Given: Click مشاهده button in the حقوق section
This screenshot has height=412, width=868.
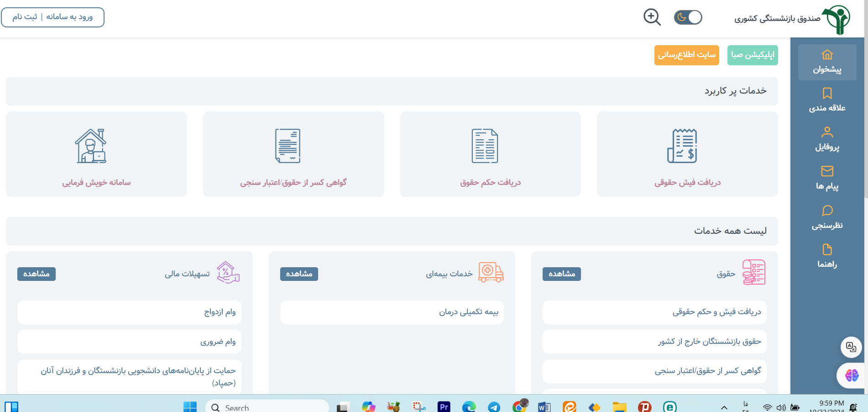Looking at the screenshot, I should click(561, 274).
